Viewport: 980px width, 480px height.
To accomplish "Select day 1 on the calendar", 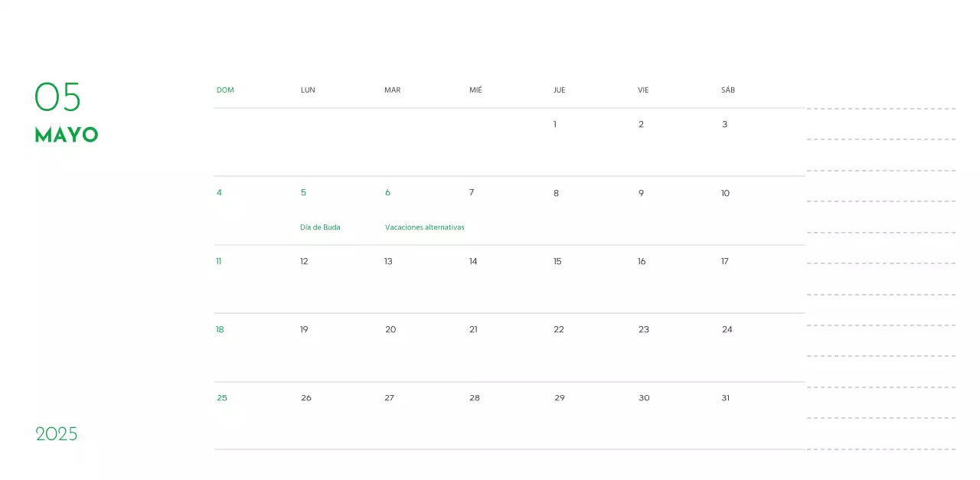I will pos(554,124).
